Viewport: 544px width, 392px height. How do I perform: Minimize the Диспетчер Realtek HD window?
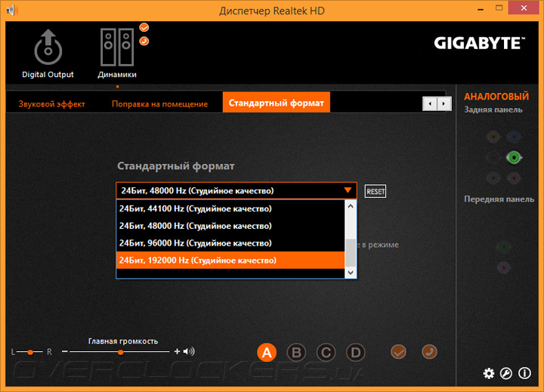pos(481,9)
